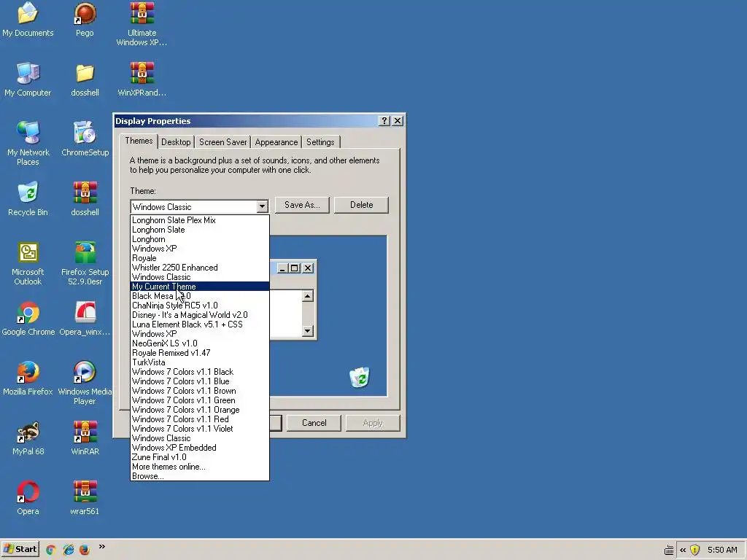This screenshot has height=560, width=747.
Task: Switch to the Desktop tab
Action: (176, 142)
